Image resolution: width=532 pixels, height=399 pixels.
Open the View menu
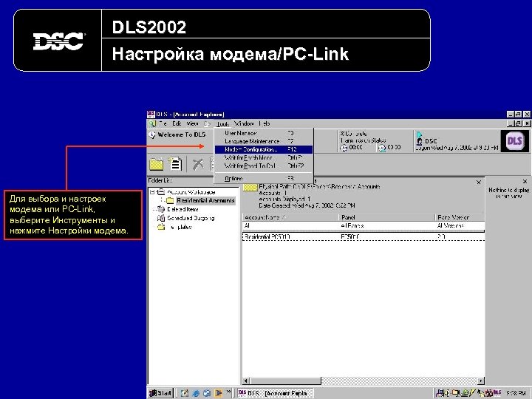pos(192,123)
